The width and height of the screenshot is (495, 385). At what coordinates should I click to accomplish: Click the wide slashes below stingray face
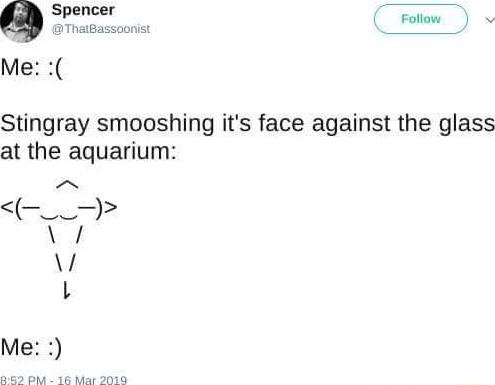[x=65, y=235]
